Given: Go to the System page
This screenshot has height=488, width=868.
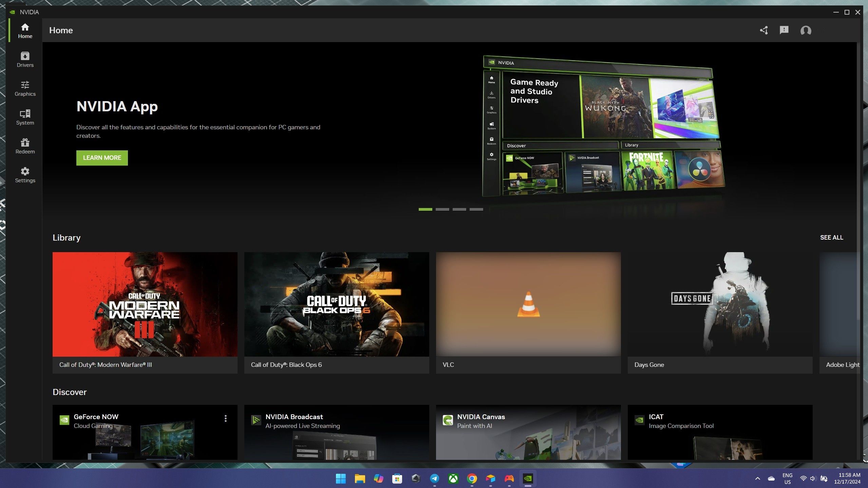Looking at the screenshot, I should [x=25, y=117].
